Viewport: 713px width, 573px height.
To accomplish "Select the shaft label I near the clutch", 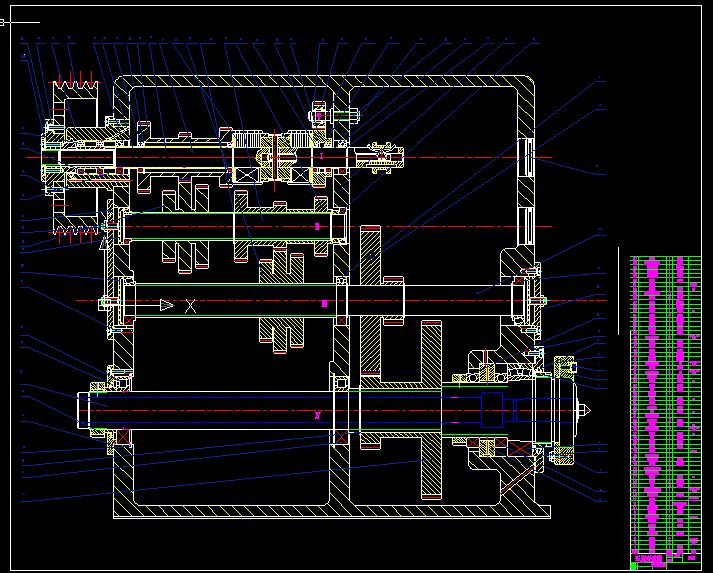I will (321, 156).
